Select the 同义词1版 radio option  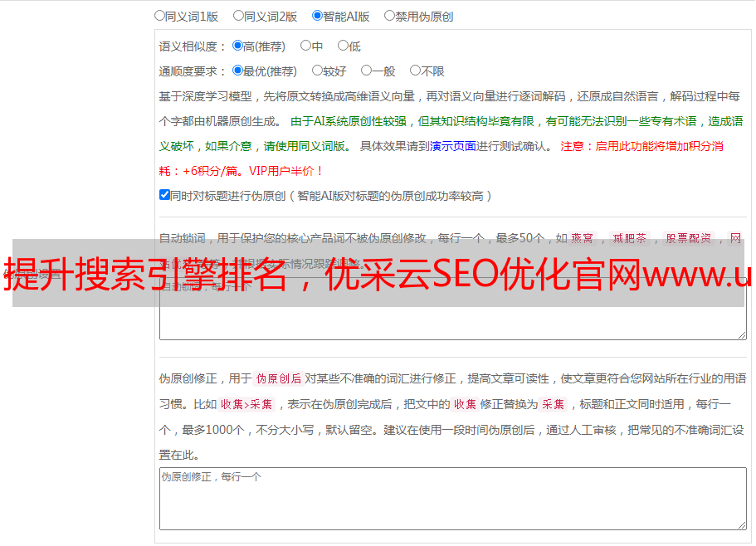[x=159, y=16]
